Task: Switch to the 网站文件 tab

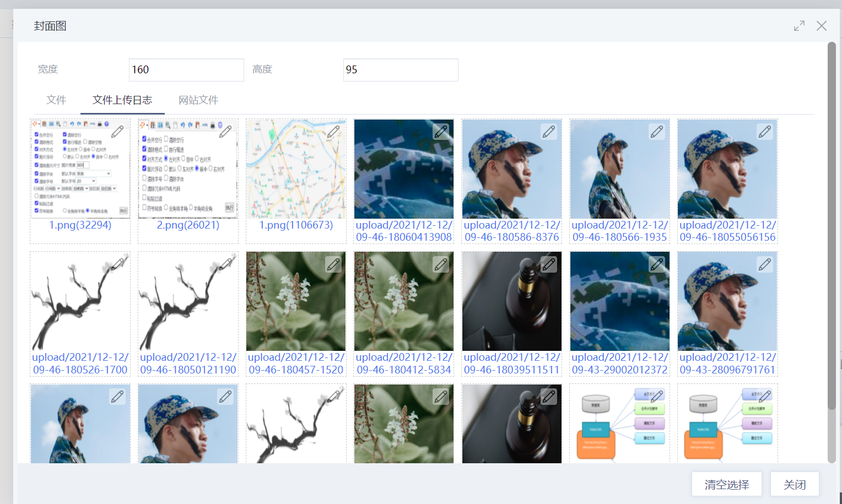Action: pyautogui.click(x=198, y=100)
